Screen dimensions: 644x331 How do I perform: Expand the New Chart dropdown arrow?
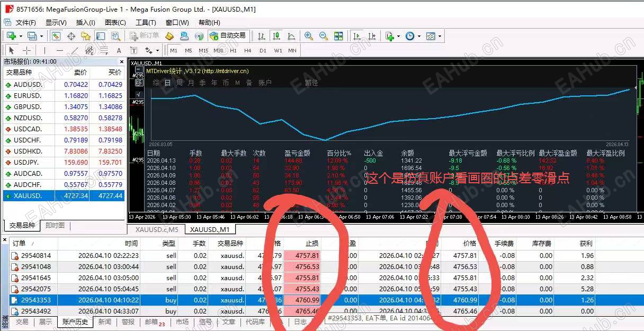click(x=21, y=36)
